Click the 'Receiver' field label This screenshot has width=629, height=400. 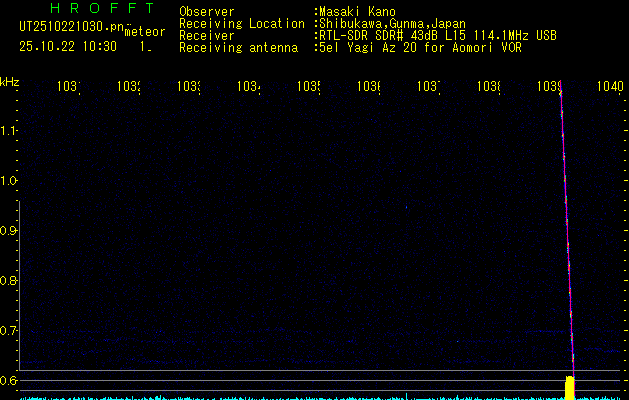(x=207, y=36)
